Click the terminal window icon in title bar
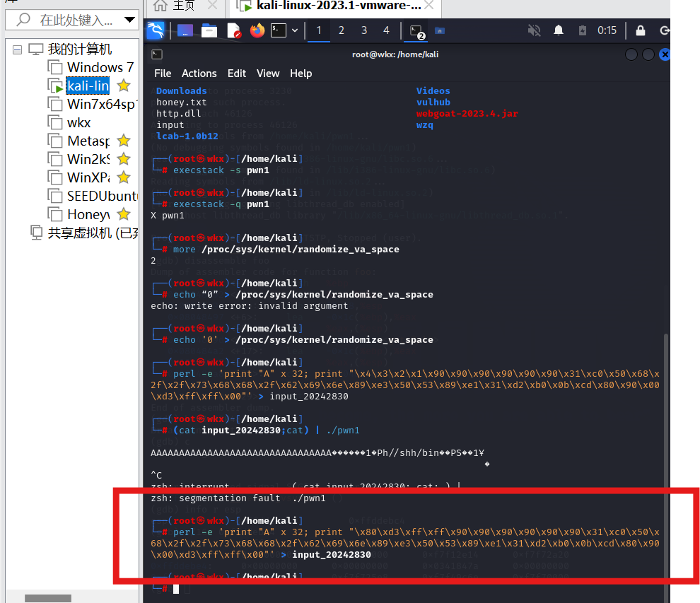The height and width of the screenshot is (603, 700). click(x=157, y=54)
